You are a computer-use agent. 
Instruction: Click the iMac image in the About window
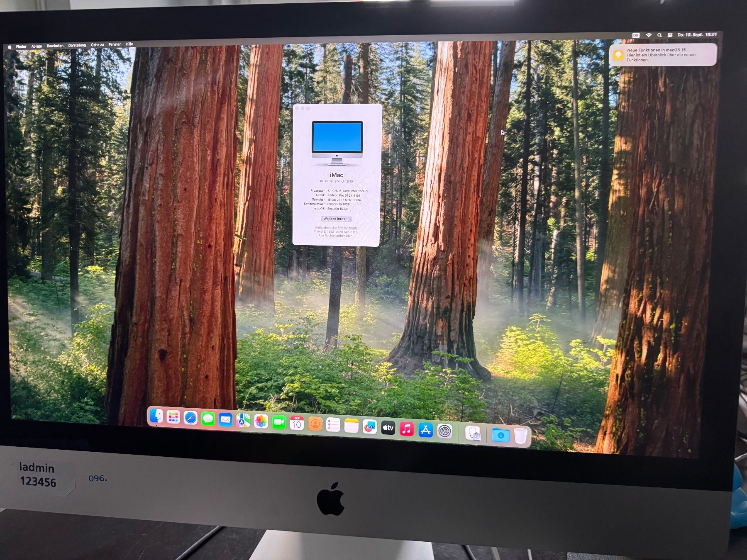tap(337, 143)
